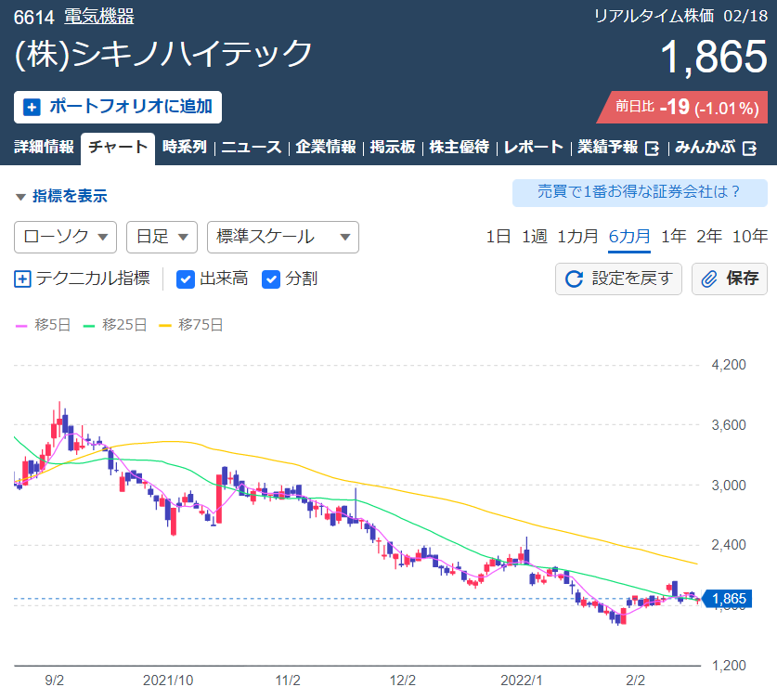Save the chart with 保存 label
Viewport: 777px width, 700px height.
click(x=743, y=279)
